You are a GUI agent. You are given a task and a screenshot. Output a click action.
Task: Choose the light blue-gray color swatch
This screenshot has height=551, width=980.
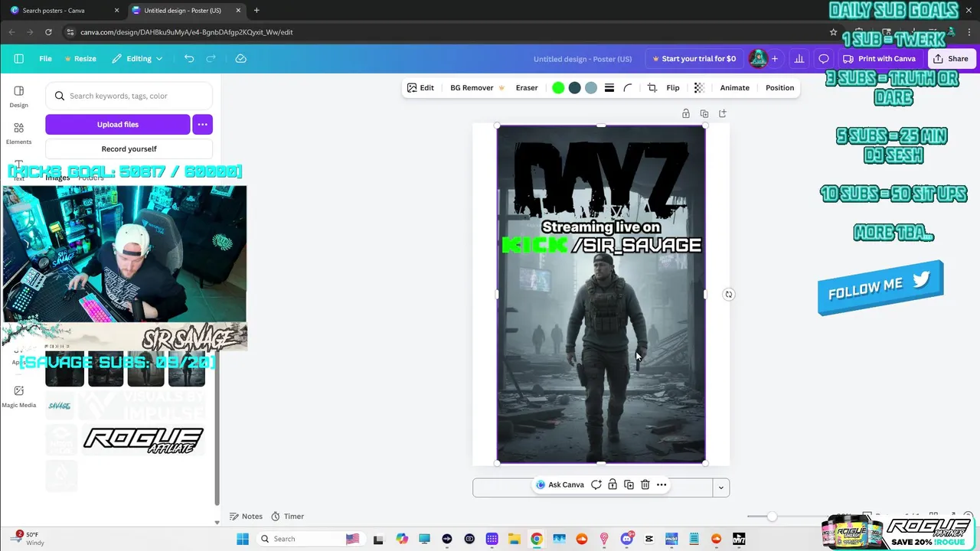[x=591, y=88]
